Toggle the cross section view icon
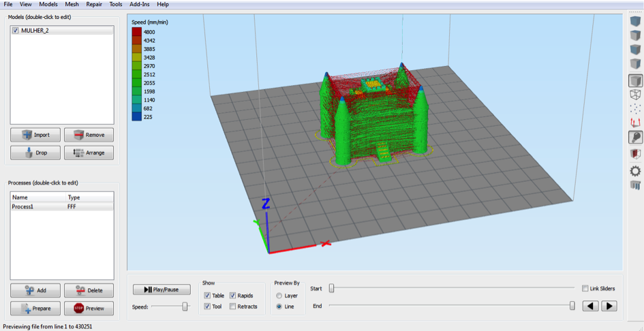 (x=635, y=154)
